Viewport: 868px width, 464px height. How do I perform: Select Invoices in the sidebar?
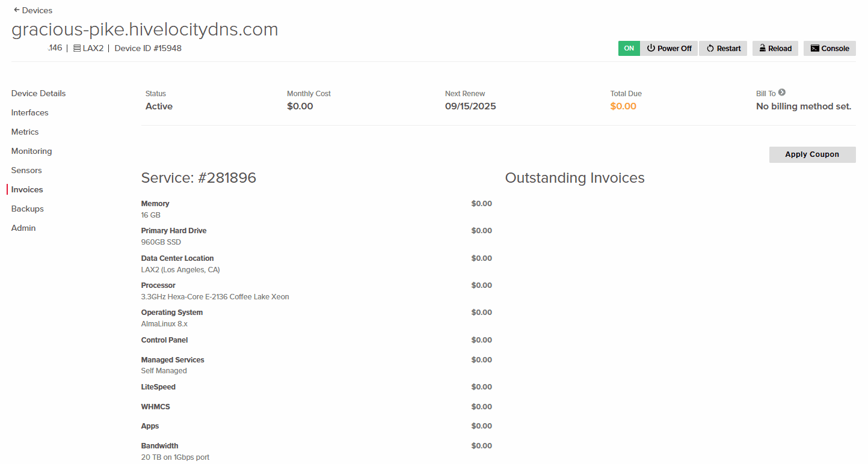[27, 190]
